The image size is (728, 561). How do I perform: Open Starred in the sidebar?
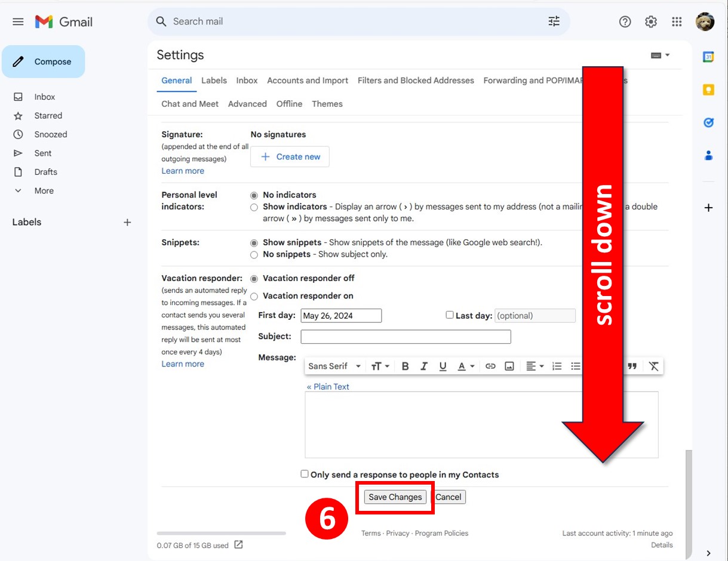(x=48, y=116)
